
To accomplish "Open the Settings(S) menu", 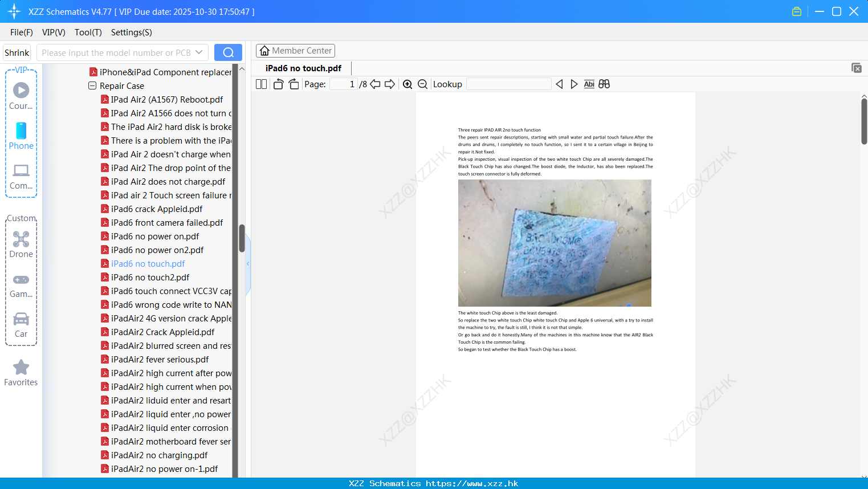I will coord(132,32).
